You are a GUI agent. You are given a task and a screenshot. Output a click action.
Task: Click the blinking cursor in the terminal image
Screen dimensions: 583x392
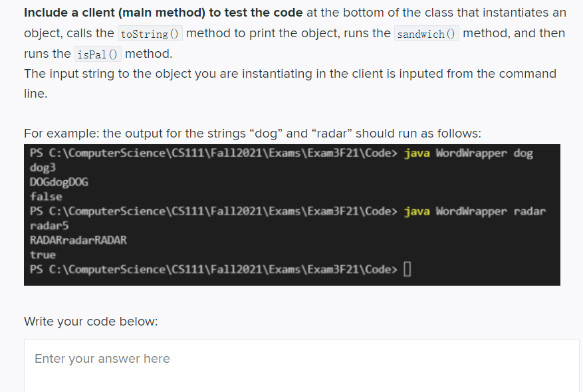point(408,269)
